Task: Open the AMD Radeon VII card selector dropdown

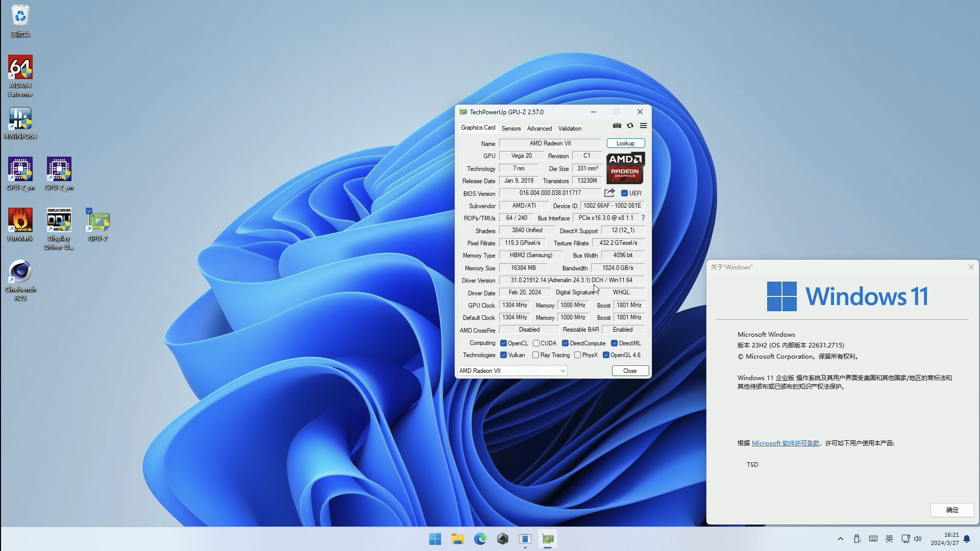Action: click(x=563, y=371)
